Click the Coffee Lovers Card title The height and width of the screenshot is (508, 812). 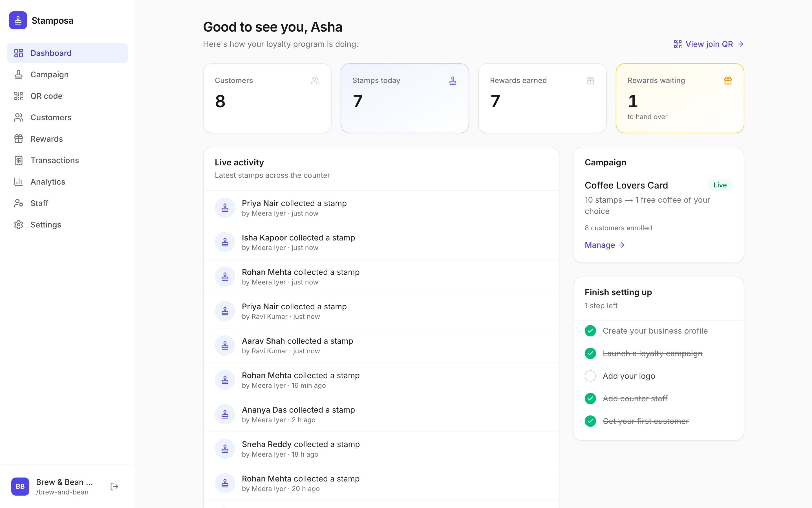(x=626, y=185)
